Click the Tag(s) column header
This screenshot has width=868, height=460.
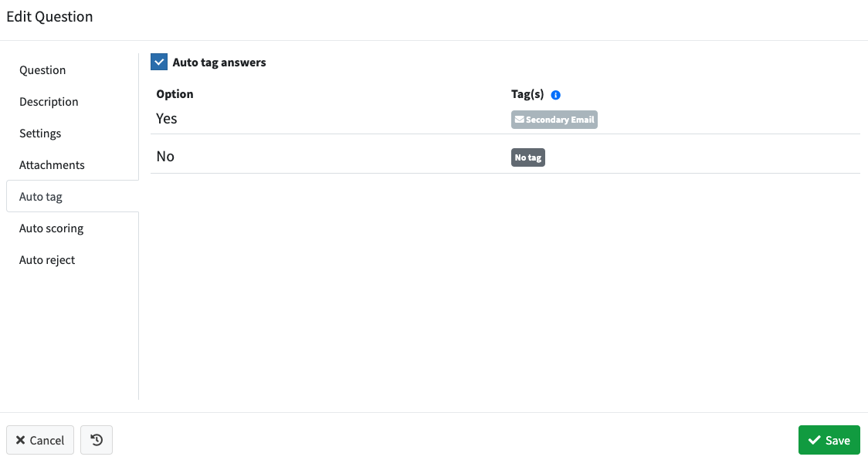click(527, 94)
